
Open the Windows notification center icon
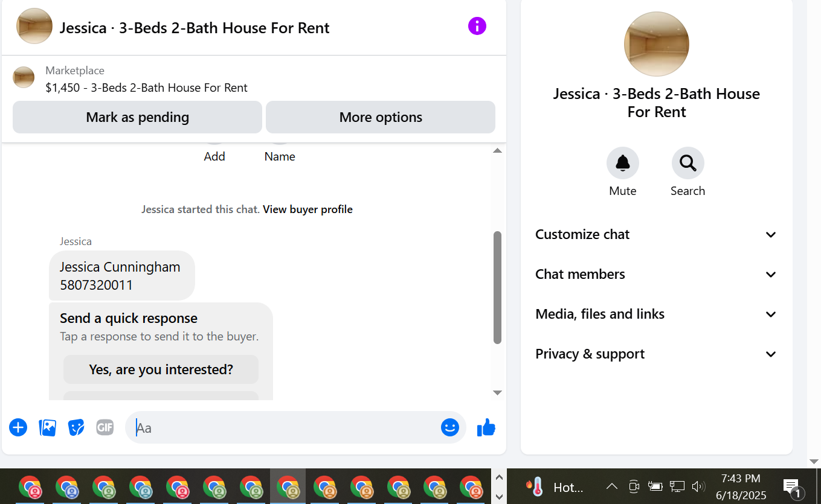tap(792, 487)
